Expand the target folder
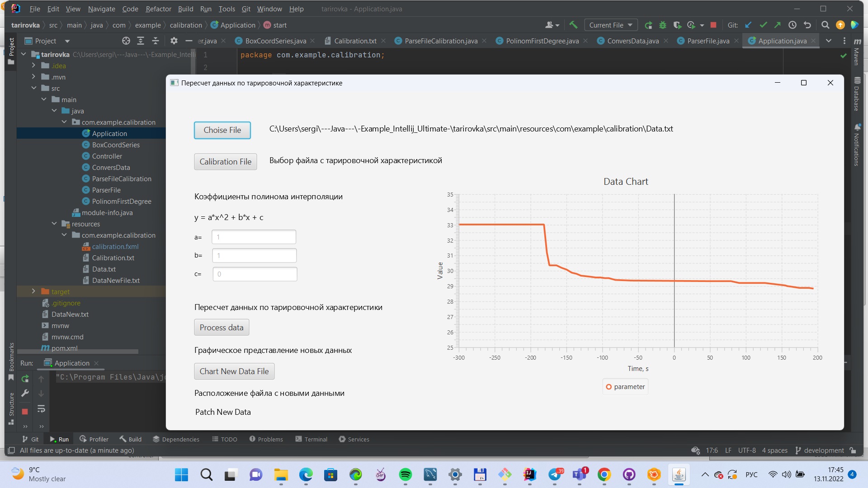The width and height of the screenshot is (868, 488). [33, 291]
